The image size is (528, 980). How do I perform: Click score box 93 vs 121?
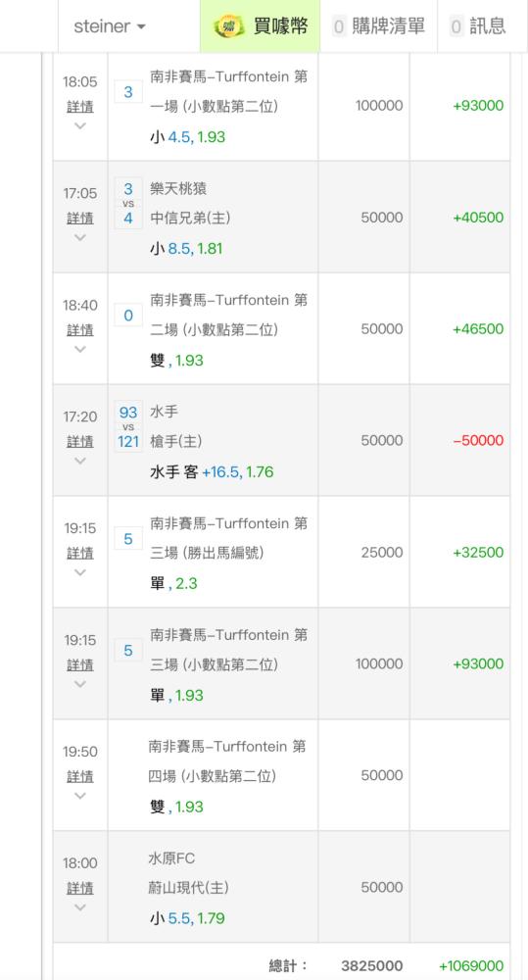(128, 427)
